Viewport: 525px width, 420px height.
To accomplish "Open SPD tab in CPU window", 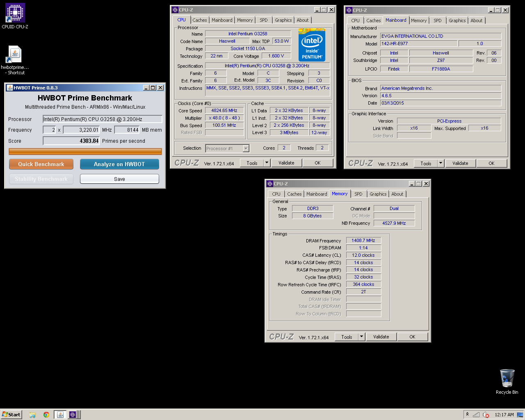I will tap(264, 20).
